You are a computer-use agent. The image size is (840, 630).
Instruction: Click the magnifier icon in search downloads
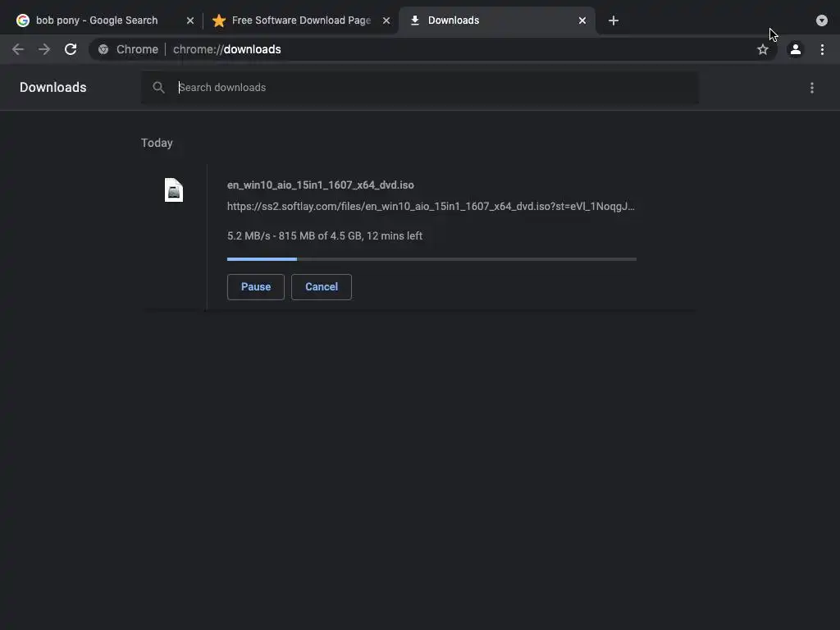click(159, 88)
